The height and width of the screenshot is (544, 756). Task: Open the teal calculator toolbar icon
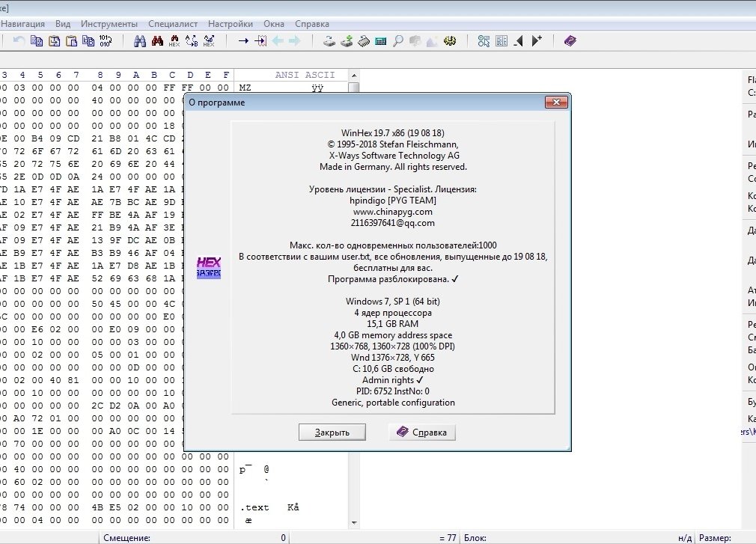pos(381,41)
